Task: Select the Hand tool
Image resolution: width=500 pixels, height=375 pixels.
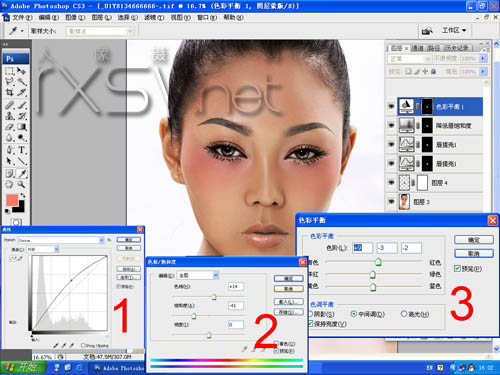Action: (x=9, y=184)
